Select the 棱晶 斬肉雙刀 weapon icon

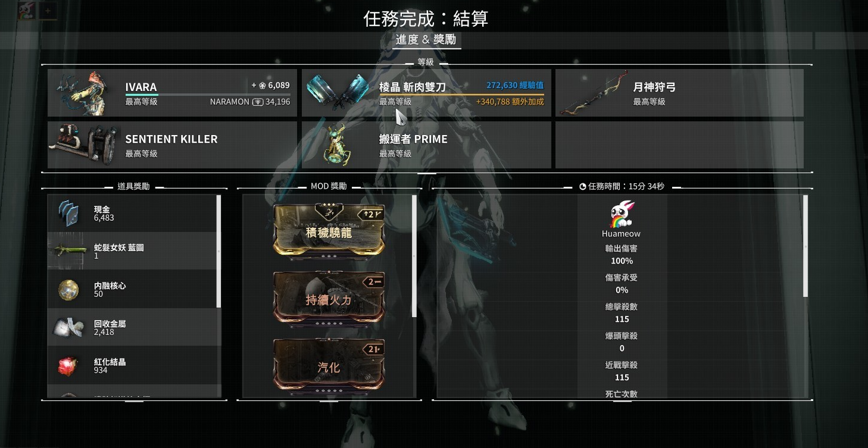pos(338,92)
